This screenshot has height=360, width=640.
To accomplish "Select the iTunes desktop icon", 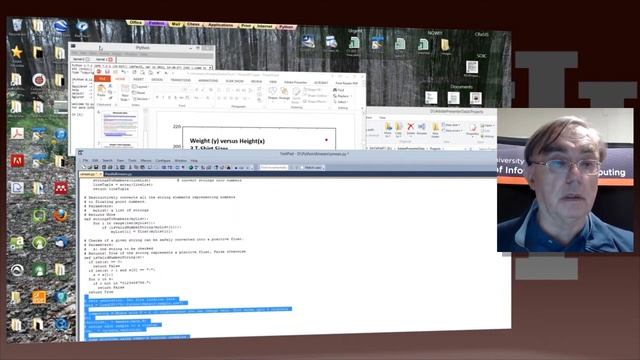I will pyautogui.click(x=60, y=134).
